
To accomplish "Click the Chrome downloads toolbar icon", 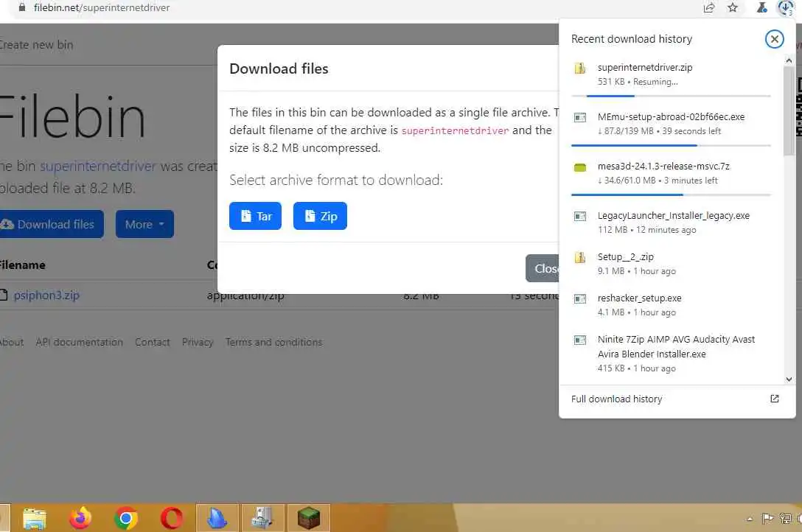I will [x=786, y=7].
